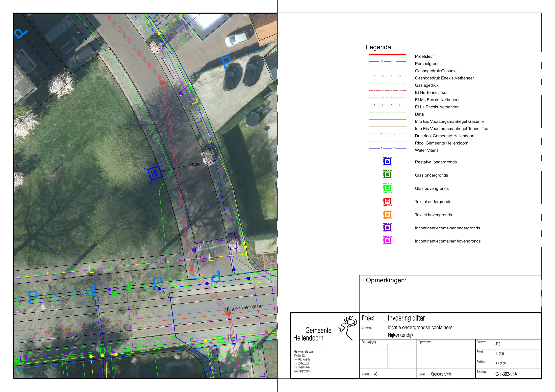The image size is (555, 392).
Task: Click the Glas bovengronds legend icon
Action: (x=387, y=188)
